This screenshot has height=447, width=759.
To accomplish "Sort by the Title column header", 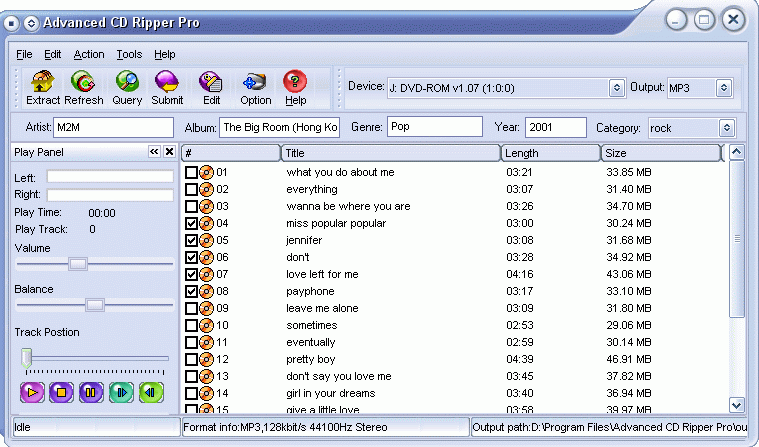I will pos(391,153).
